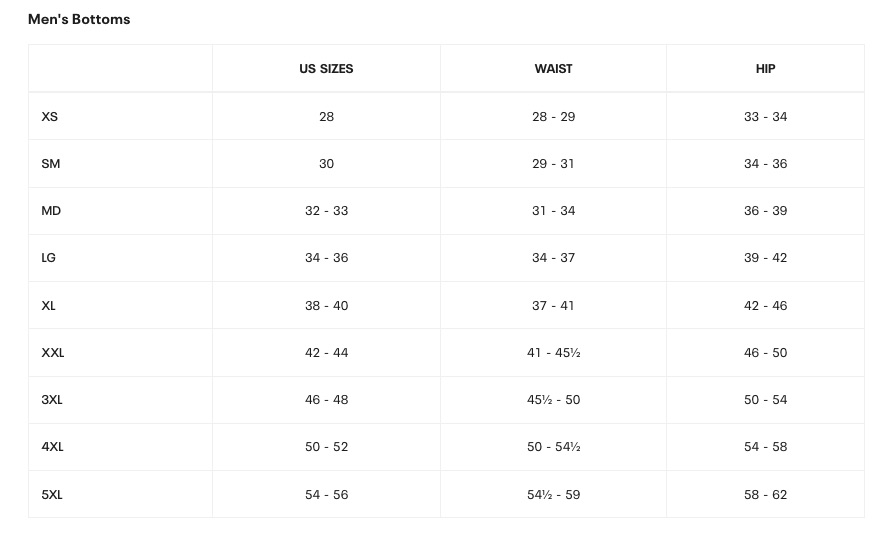The height and width of the screenshot is (534, 891).
Task: Click the XL waist 37 - 41 cell
Action: tap(553, 306)
